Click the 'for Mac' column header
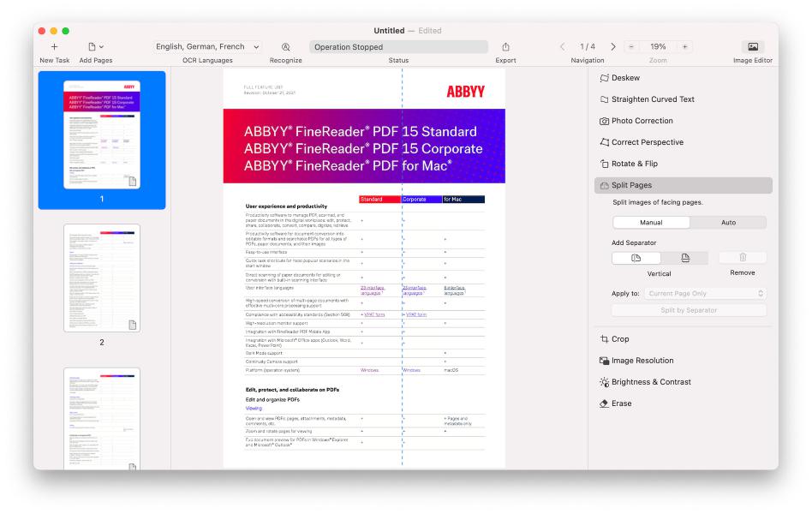This screenshot has width=812, height=514. (x=464, y=200)
